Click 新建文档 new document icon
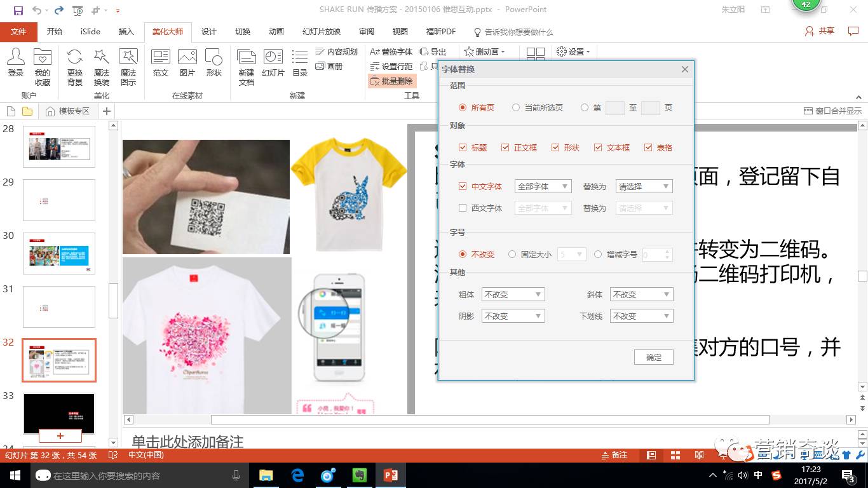Viewport: 868px width, 488px height. [247, 67]
